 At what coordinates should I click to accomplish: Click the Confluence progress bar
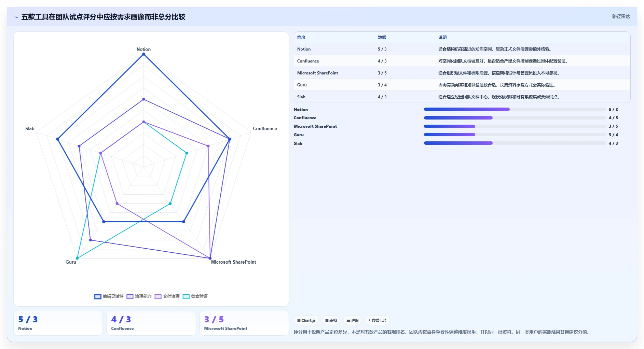click(x=515, y=118)
